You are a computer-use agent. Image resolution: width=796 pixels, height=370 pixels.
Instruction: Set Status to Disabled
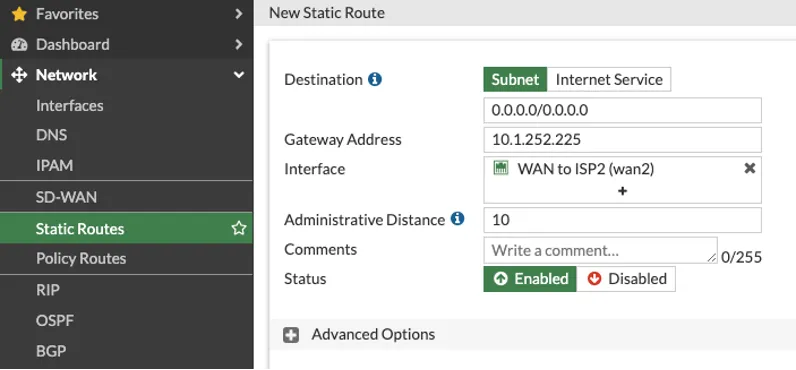(x=626, y=279)
